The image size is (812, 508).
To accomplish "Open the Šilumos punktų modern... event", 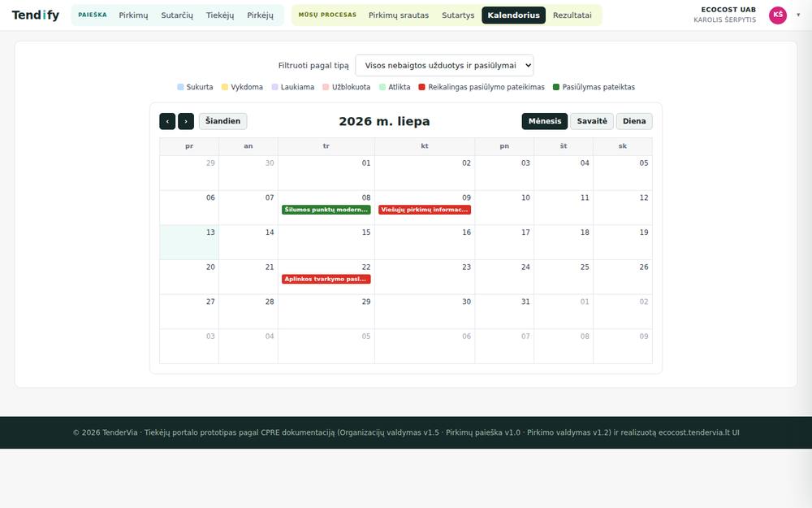I will click(x=326, y=210).
